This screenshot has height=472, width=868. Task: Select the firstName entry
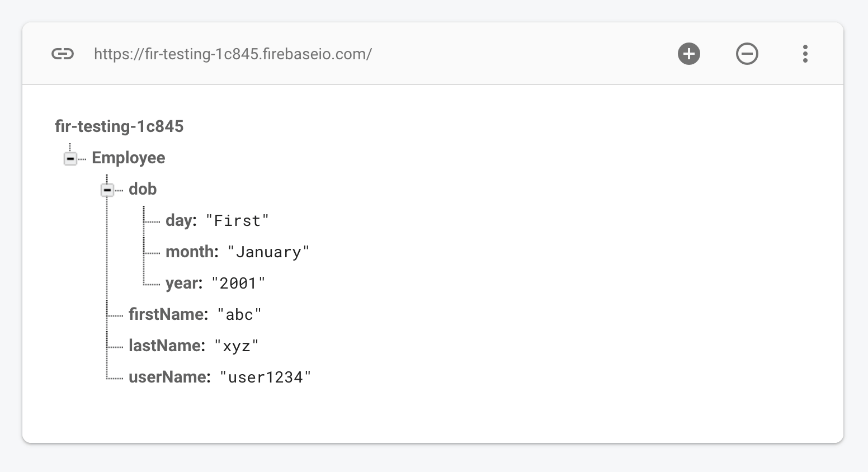(166, 314)
